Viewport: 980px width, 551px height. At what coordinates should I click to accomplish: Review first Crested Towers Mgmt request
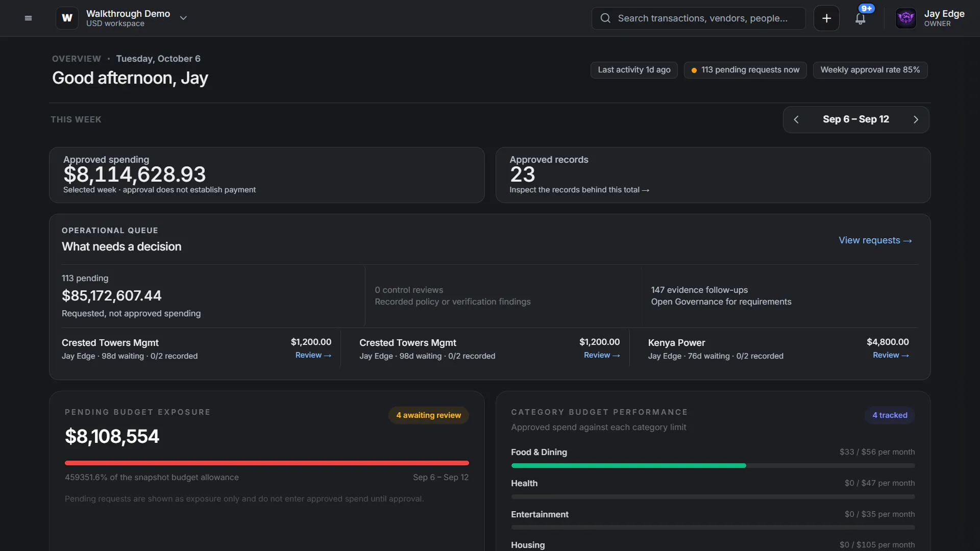[x=313, y=355]
